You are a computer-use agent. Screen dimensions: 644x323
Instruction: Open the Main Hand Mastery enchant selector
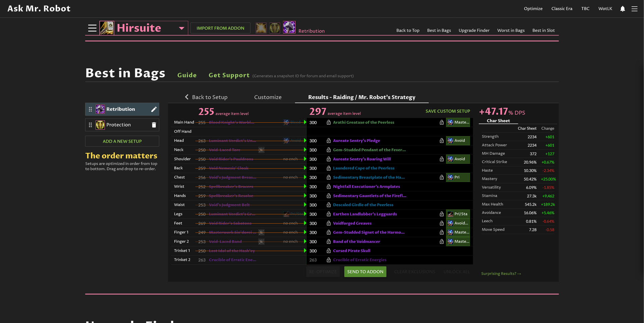458,122
